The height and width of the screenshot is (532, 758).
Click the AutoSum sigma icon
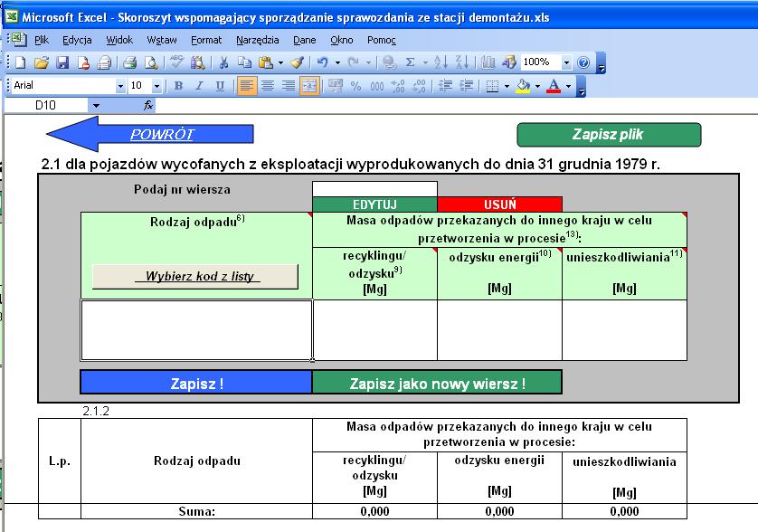(x=410, y=62)
